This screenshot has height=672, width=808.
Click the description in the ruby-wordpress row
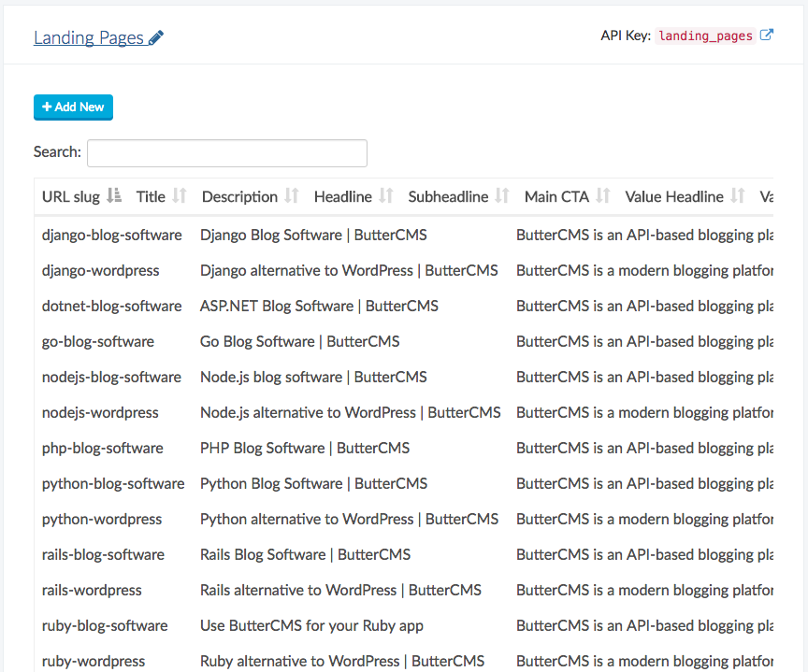click(644, 661)
